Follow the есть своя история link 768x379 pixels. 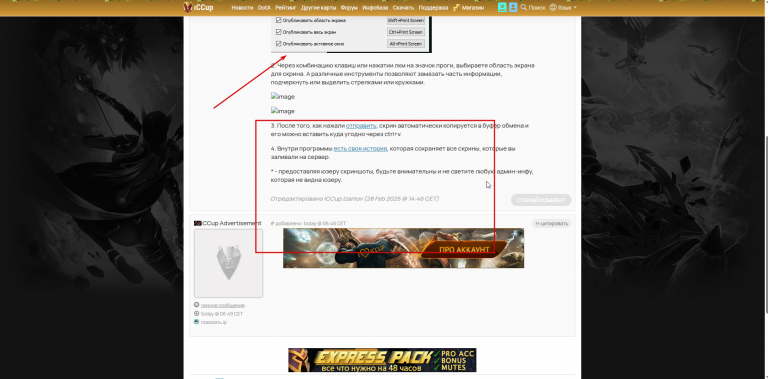click(x=360, y=149)
